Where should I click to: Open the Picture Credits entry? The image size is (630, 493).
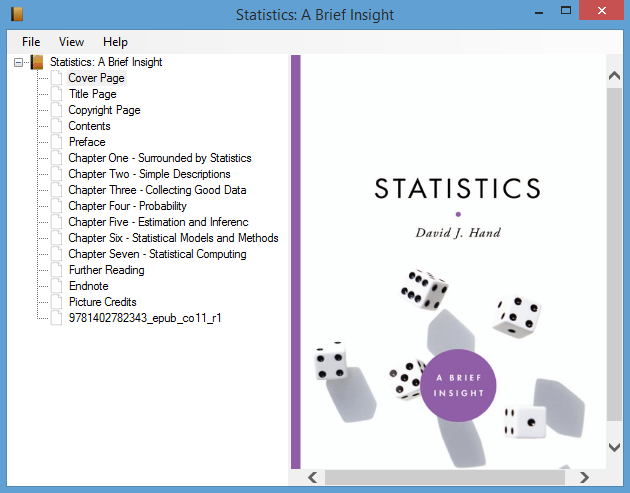(x=103, y=302)
